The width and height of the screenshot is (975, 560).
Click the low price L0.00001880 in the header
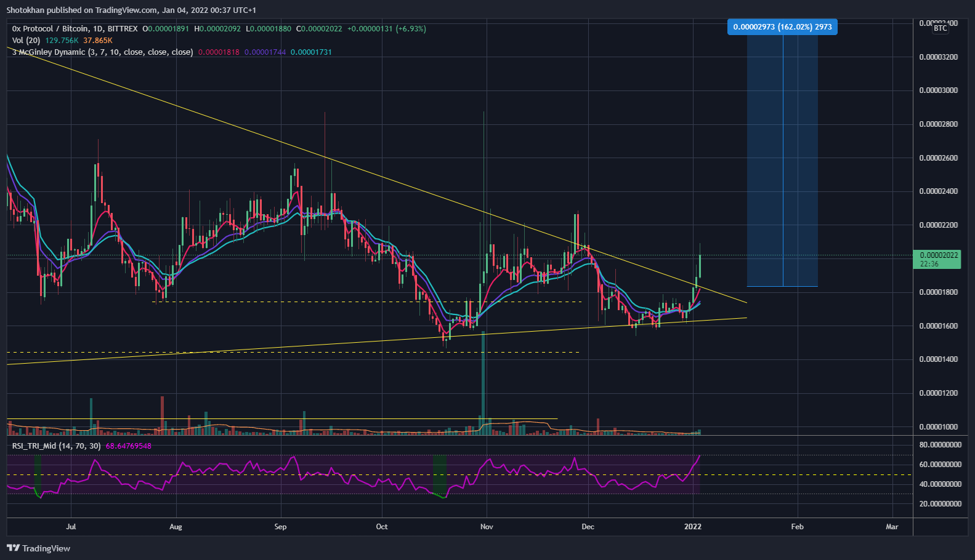pyautogui.click(x=269, y=29)
